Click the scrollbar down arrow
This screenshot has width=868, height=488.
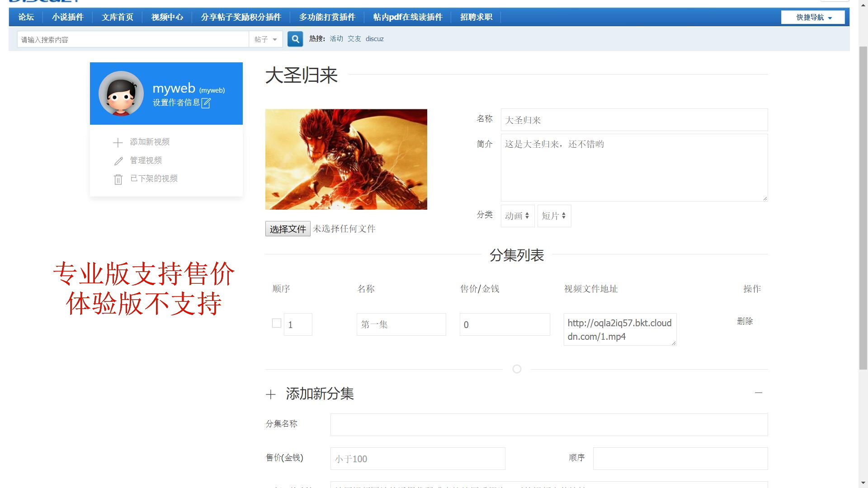tap(863, 483)
